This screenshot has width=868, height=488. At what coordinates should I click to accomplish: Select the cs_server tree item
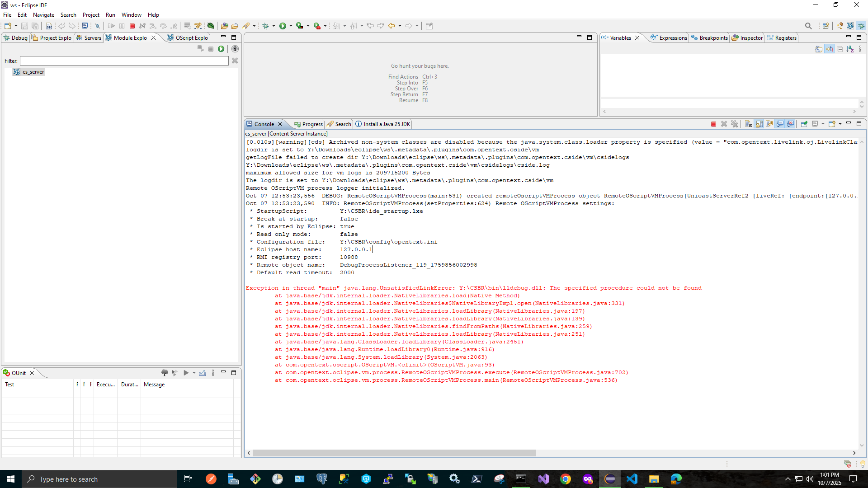pyautogui.click(x=33, y=72)
